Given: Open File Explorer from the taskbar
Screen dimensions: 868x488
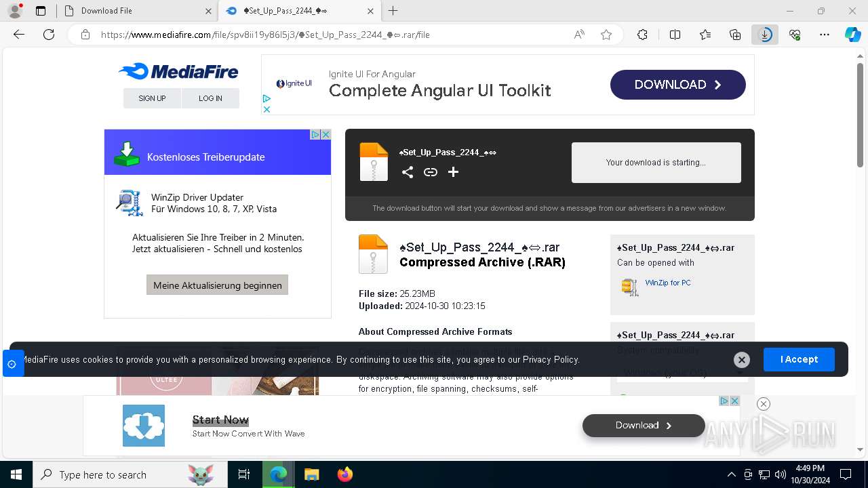Looking at the screenshot, I should tap(311, 474).
